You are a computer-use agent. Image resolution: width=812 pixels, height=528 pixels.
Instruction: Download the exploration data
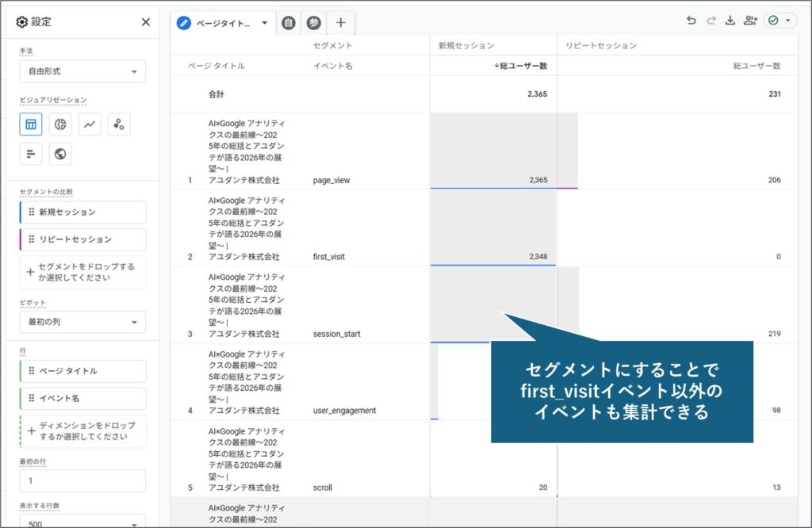point(730,21)
